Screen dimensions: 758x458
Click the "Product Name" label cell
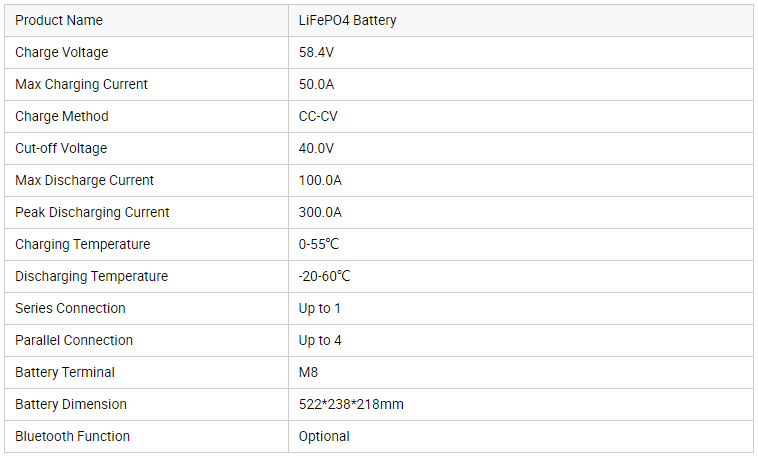click(x=59, y=21)
